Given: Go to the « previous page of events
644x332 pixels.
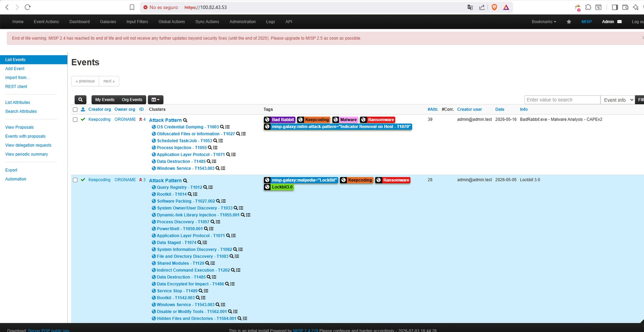Looking at the screenshot, I should pyautogui.click(x=85, y=81).
